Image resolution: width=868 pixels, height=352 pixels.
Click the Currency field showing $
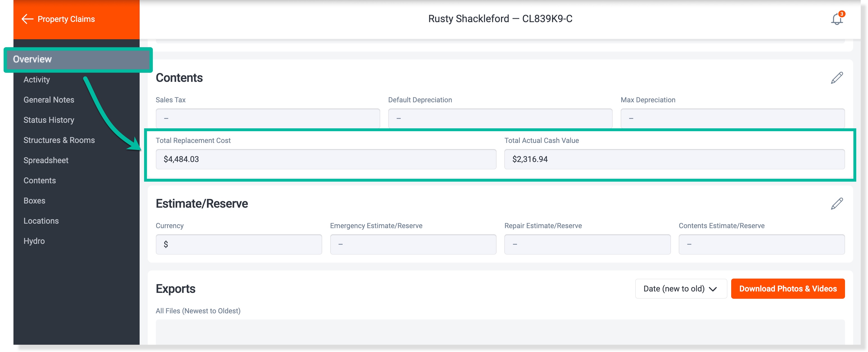239,245
